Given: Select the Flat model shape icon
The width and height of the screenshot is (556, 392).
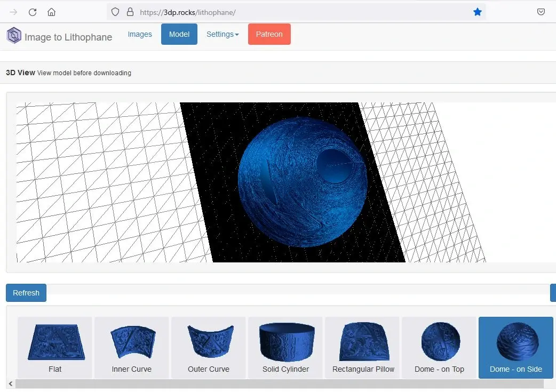Looking at the screenshot, I should 55,344.
